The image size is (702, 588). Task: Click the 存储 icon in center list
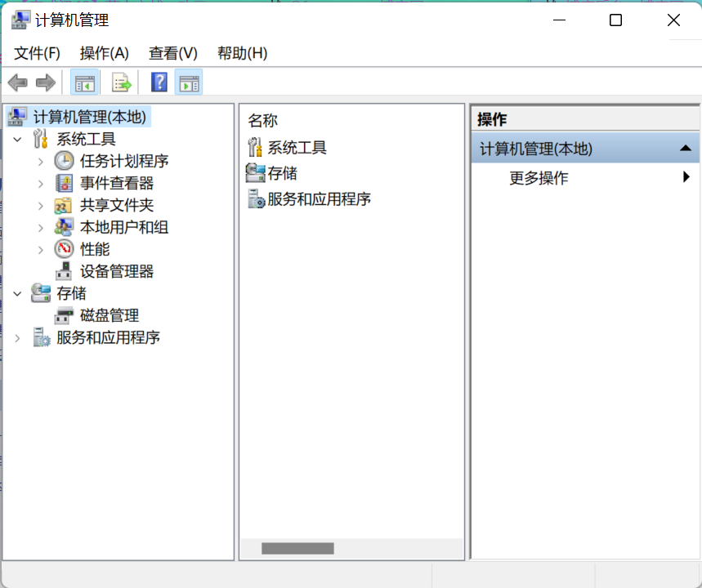pyautogui.click(x=256, y=173)
